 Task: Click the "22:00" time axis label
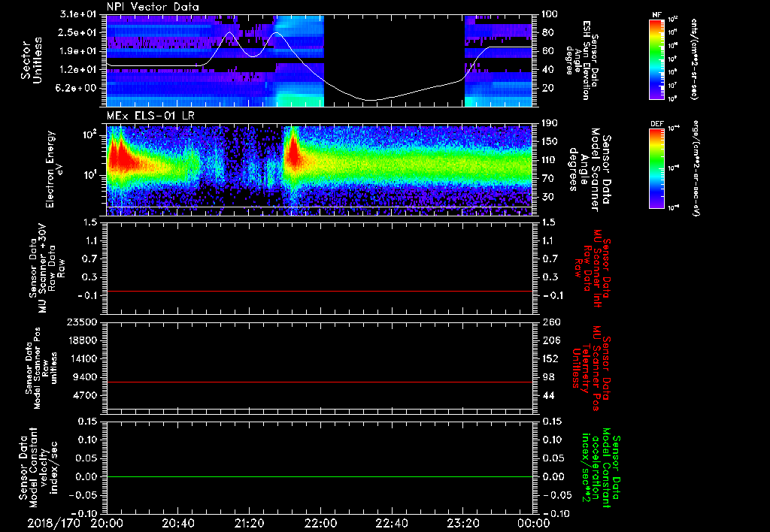320,523
